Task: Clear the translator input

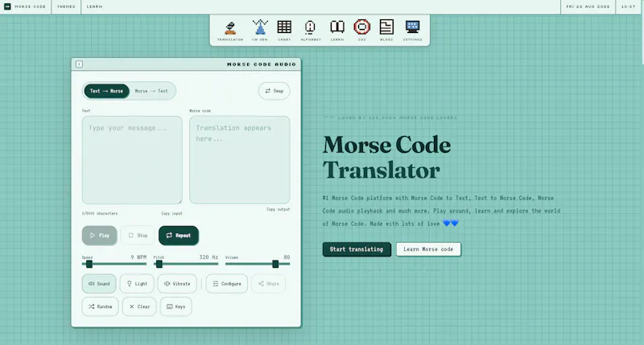Action: (x=139, y=307)
